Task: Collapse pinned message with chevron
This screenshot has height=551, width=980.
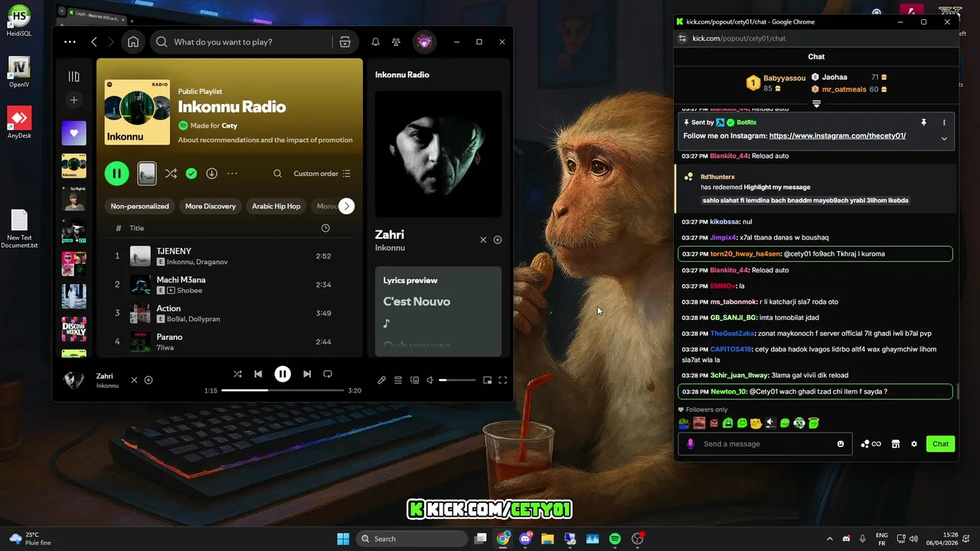Action: [x=944, y=139]
